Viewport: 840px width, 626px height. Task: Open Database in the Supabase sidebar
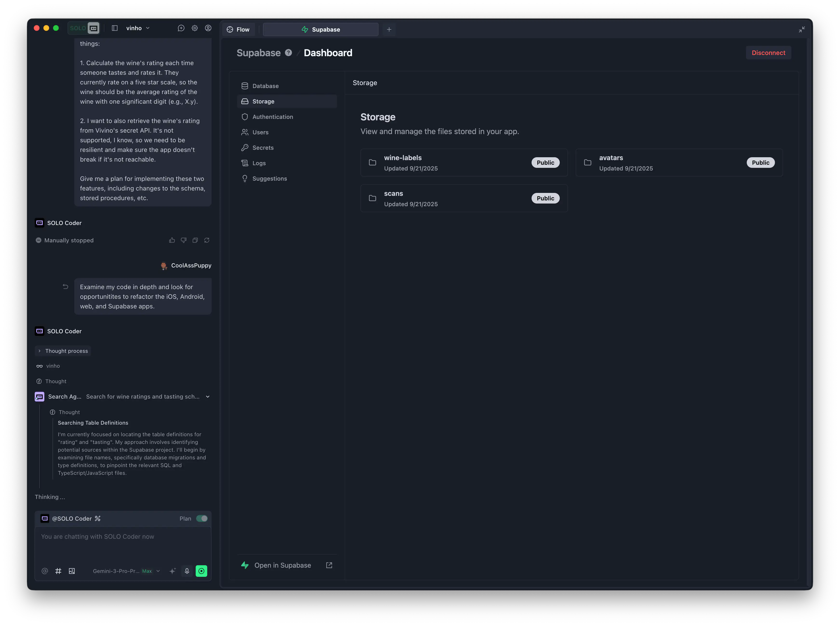pos(287,86)
